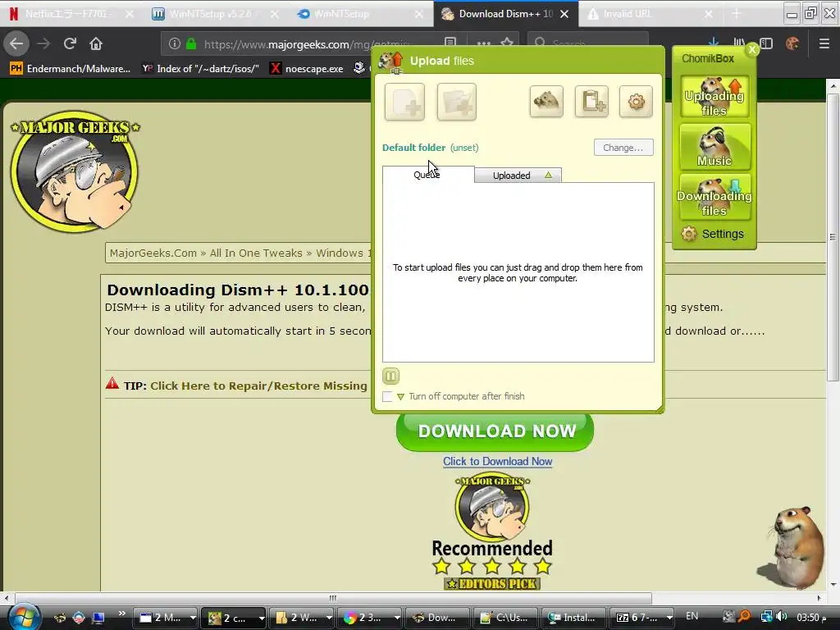Click the Click to Download Now link

click(497, 461)
